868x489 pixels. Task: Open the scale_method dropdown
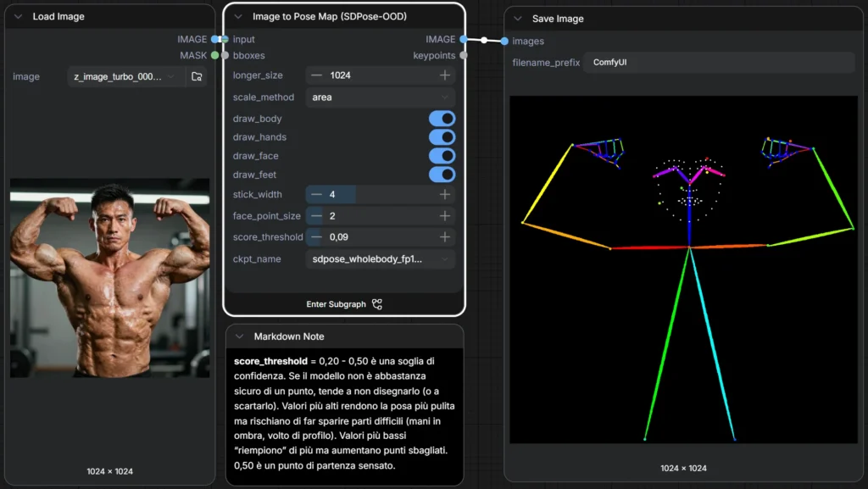pos(380,97)
